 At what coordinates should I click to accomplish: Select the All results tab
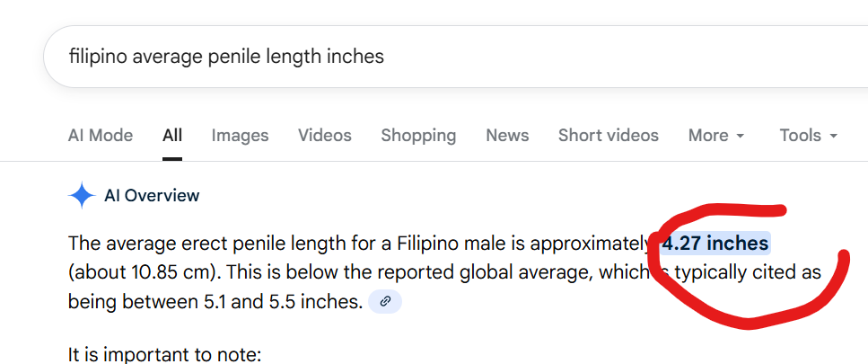[172, 136]
